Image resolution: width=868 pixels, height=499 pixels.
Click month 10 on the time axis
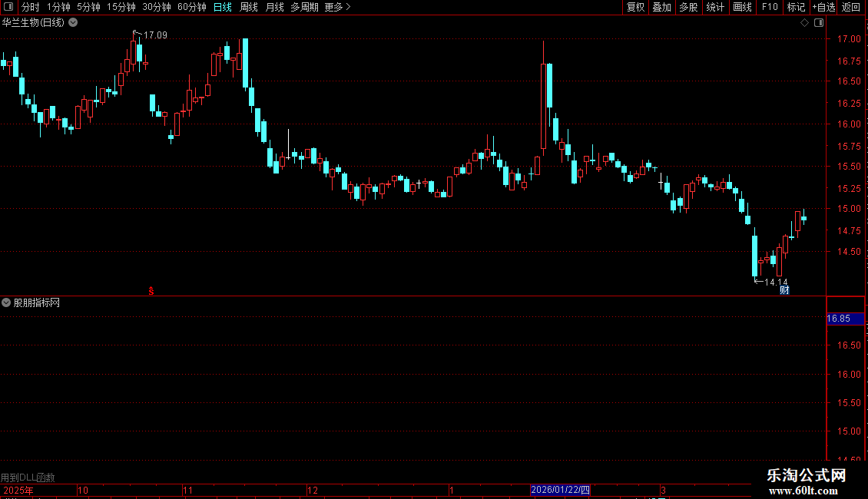pos(82,490)
